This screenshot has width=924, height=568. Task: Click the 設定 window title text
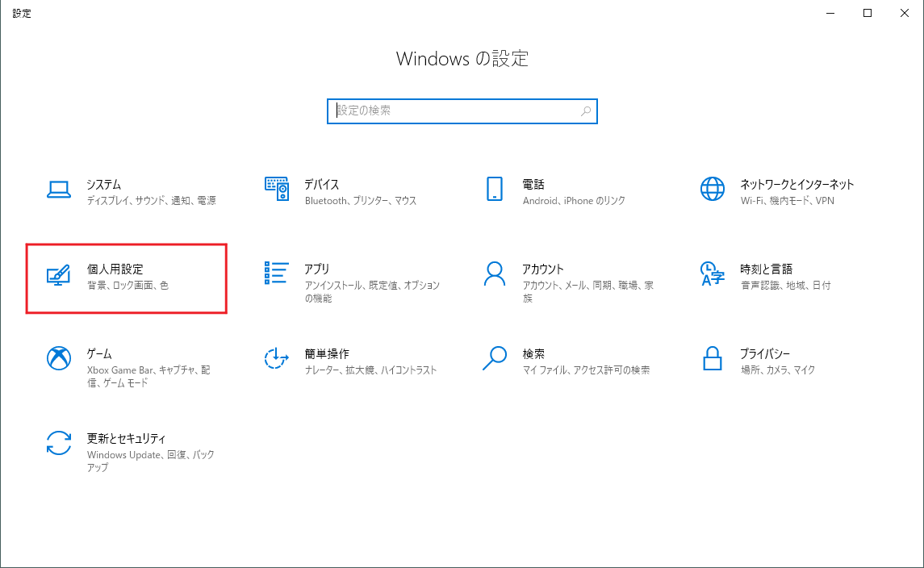(22, 14)
